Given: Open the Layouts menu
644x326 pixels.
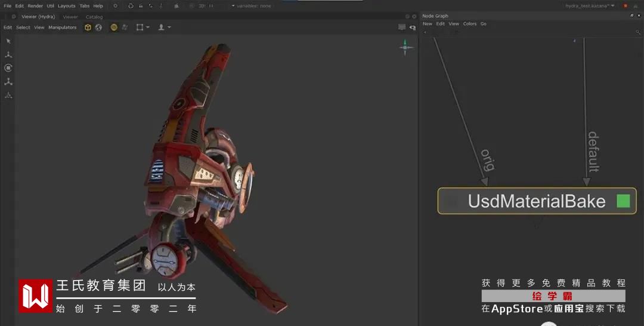Looking at the screenshot, I should click(x=67, y=6).
